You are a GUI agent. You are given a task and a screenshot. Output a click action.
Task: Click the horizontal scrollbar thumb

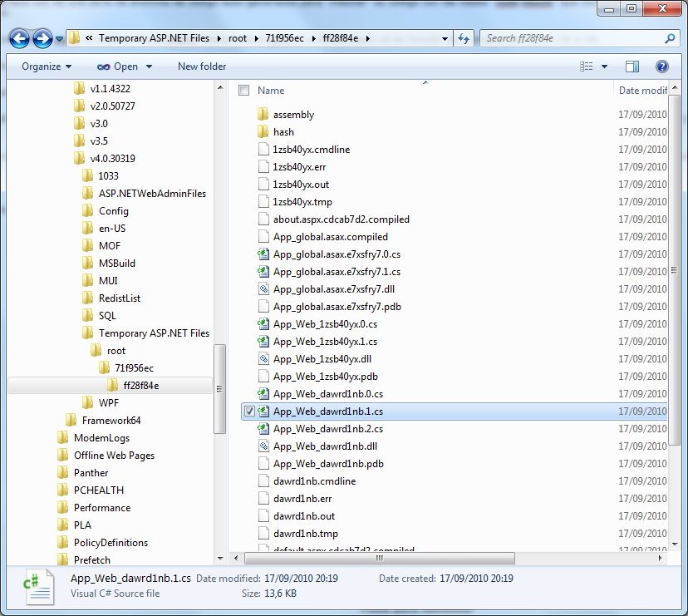pos(380,558)
